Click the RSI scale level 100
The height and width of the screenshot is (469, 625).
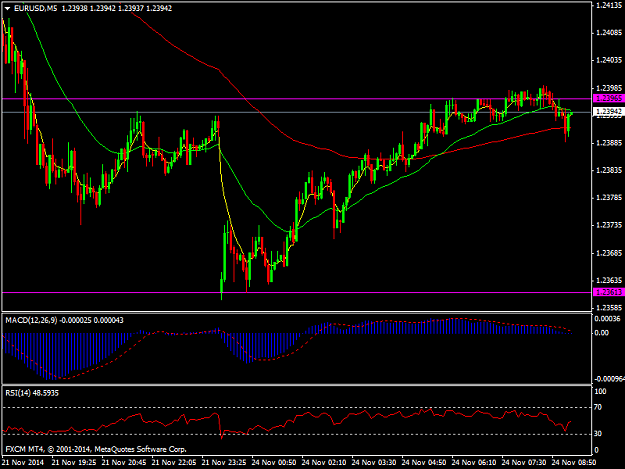tap(600, 391)
